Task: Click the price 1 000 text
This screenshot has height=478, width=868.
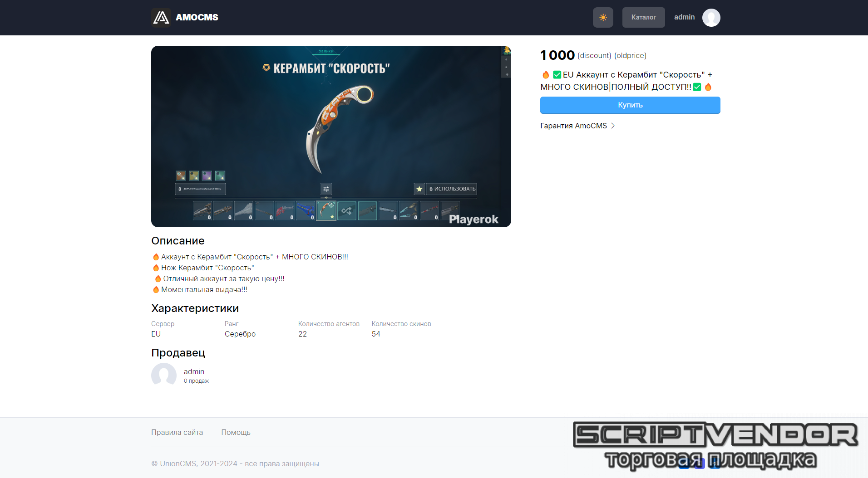Action: tap(557, 55)
